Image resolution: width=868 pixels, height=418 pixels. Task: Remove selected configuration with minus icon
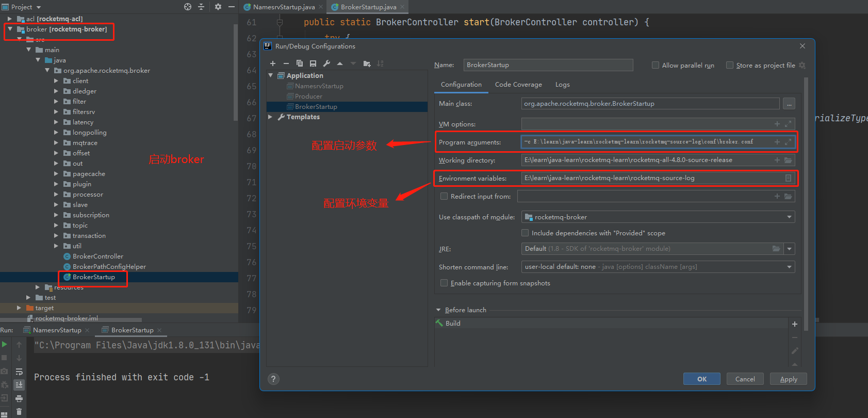click(x=286, y=63)
